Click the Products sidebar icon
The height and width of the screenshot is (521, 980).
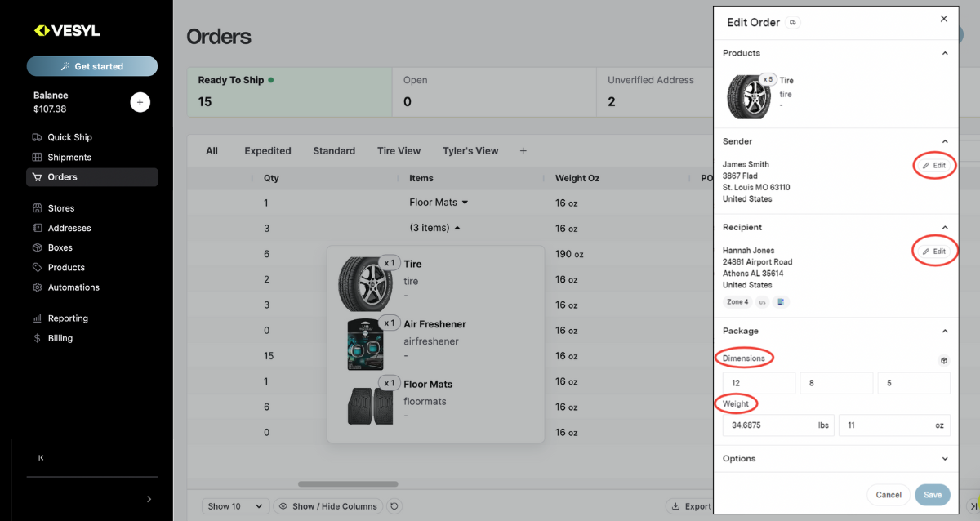tap(38, 267)
